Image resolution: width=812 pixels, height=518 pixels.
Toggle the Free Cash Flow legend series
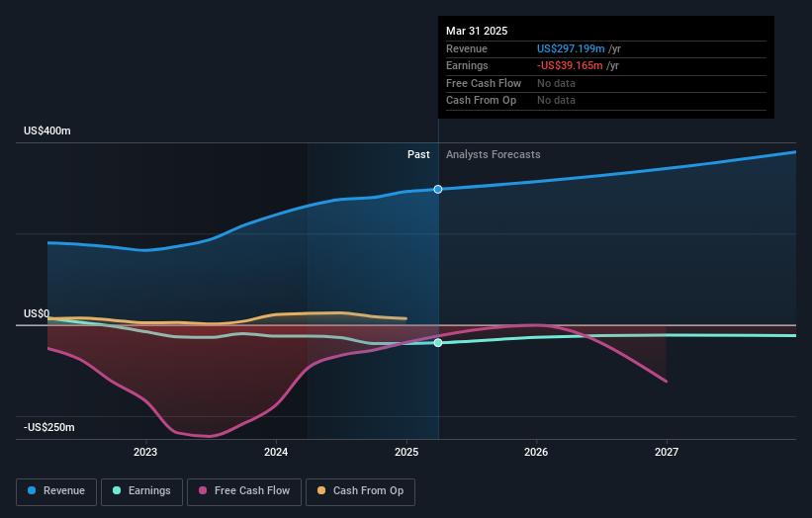[x=244, y=491]
